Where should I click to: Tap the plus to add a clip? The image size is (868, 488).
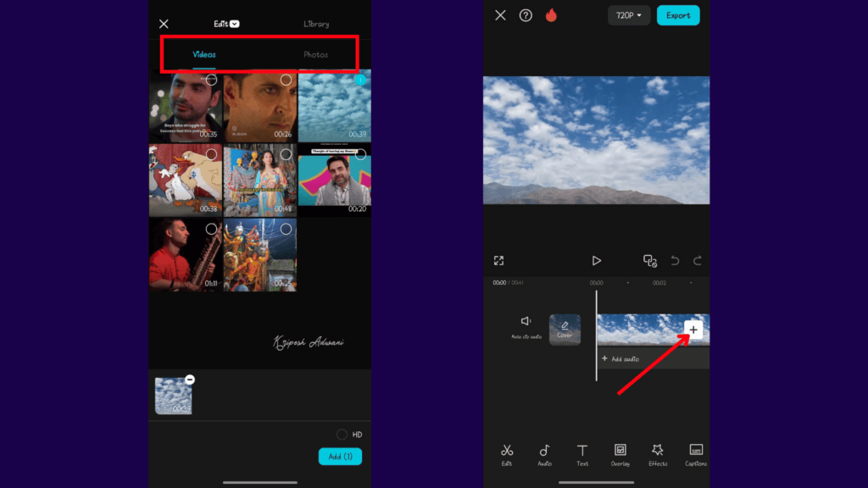(x=694, y=330)
